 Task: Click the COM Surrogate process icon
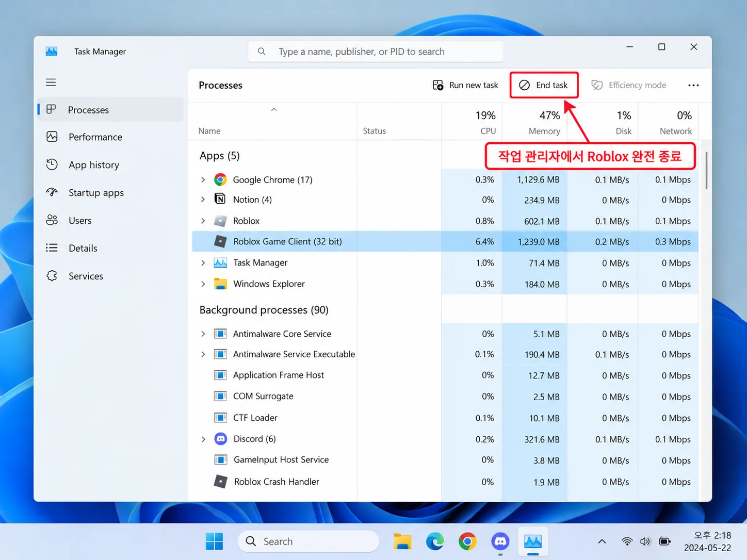[220, 396]
